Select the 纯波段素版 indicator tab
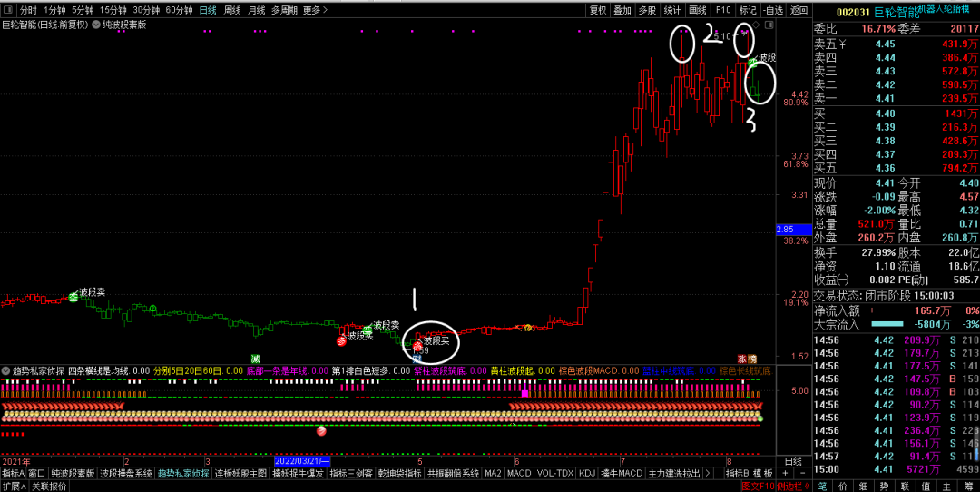980x492 pixels. [x=73, y=473]
